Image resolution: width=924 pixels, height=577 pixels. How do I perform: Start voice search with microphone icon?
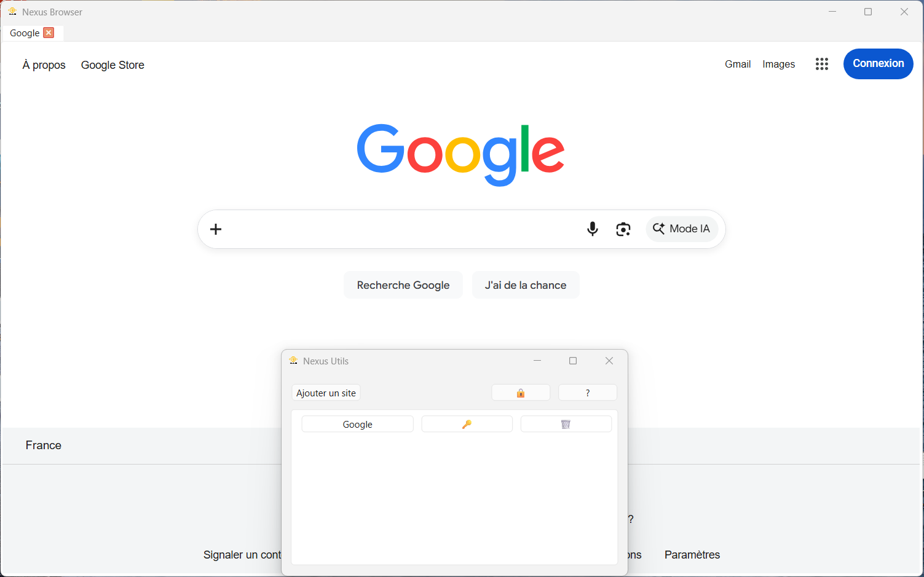593,229
